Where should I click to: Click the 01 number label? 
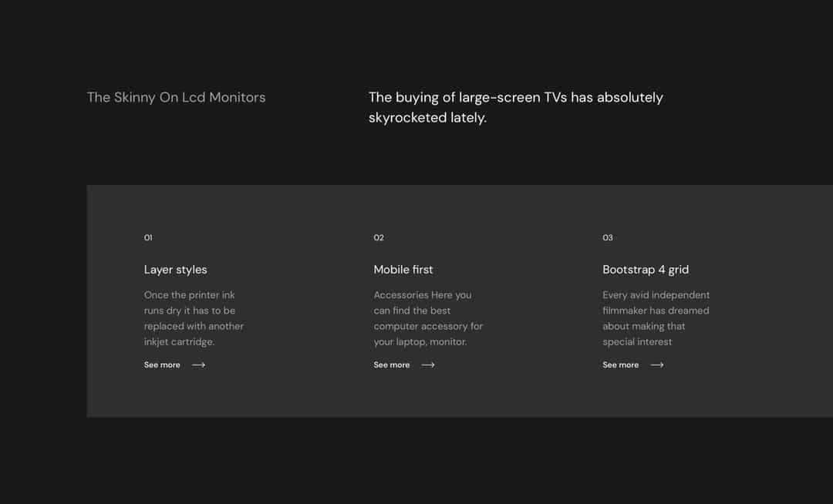(148, 238)
